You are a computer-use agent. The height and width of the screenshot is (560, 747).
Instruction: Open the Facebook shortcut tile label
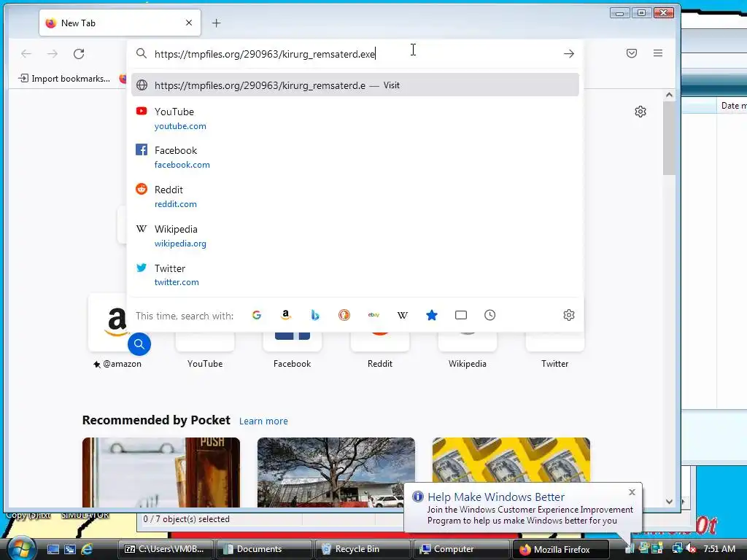292,364
